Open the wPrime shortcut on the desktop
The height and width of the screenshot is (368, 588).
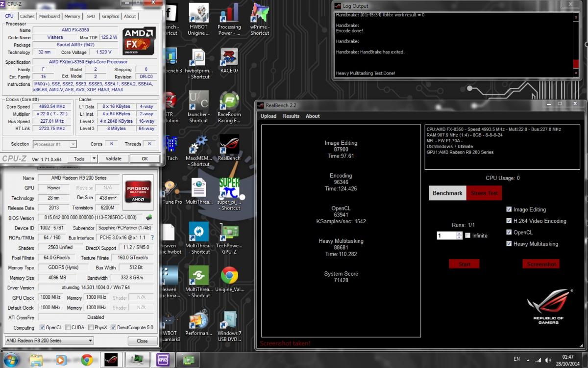point(260,20)
